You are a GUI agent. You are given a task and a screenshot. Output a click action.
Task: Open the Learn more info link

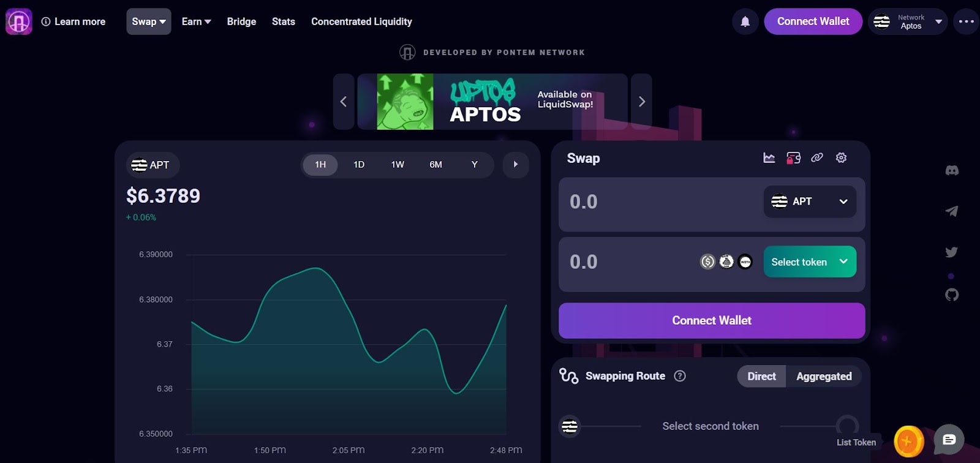point(73,21)
